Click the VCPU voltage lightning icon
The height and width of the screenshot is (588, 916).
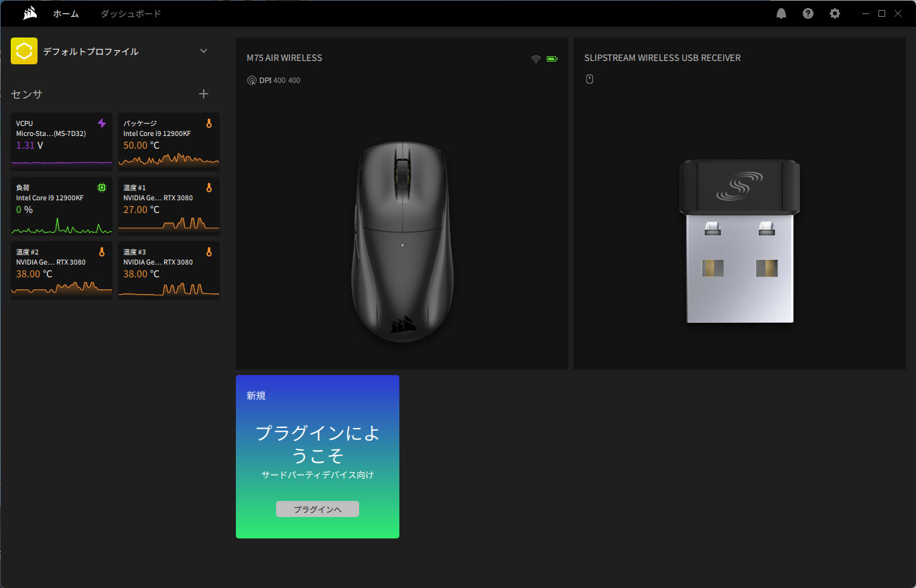coord(102,123)
